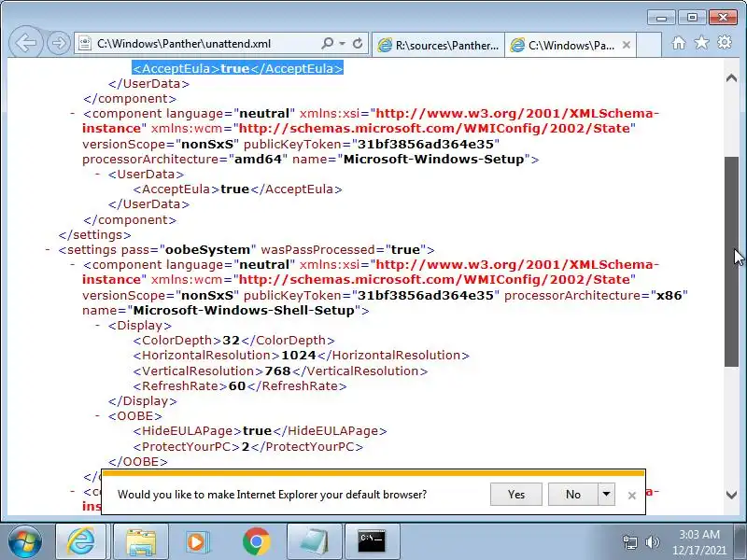Open the dropdown arrow beside No

tap(606, 495)
